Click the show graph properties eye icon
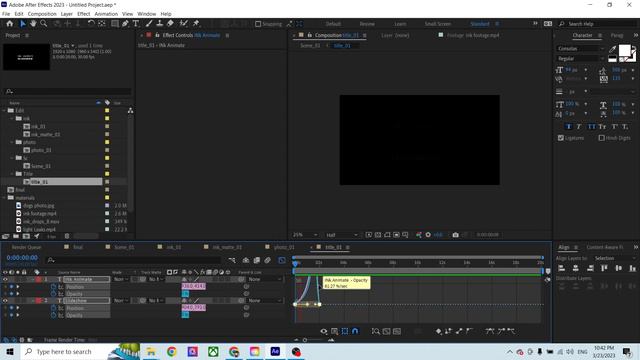 point(324,331)
